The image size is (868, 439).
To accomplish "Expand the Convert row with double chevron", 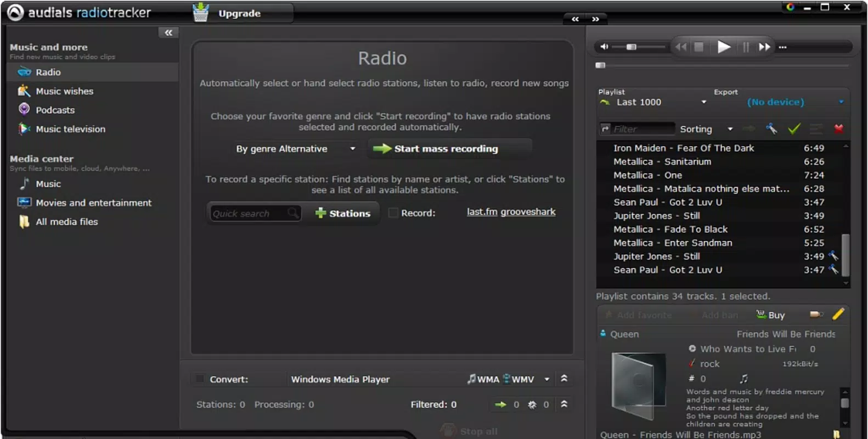I will pos(564,379).
